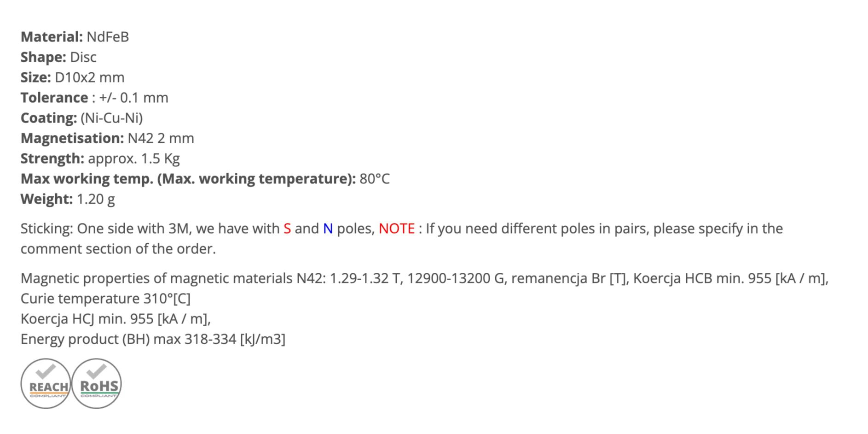Click the blue N pole letter
The image size is (868, 434).
point(328,229)
